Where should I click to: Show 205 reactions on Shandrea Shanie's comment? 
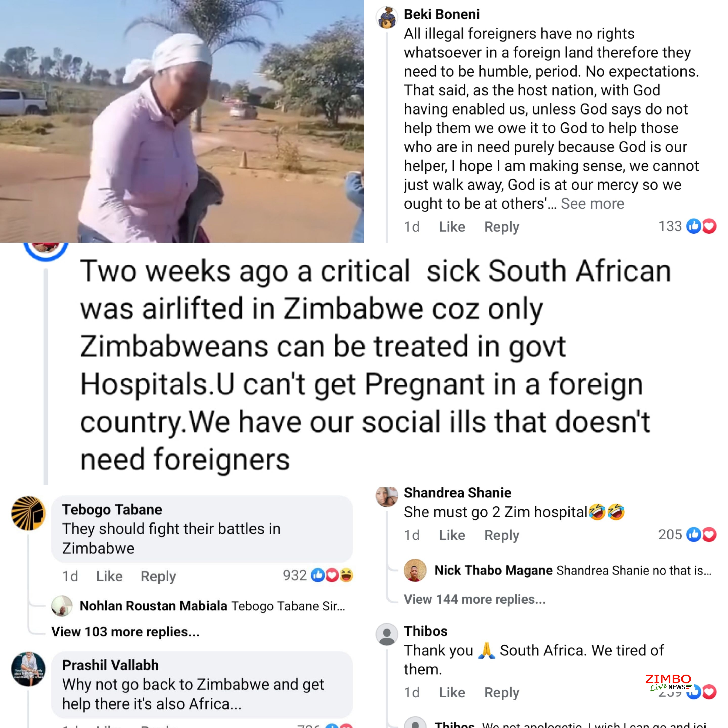pyautogui.click(x=687, y=534)
